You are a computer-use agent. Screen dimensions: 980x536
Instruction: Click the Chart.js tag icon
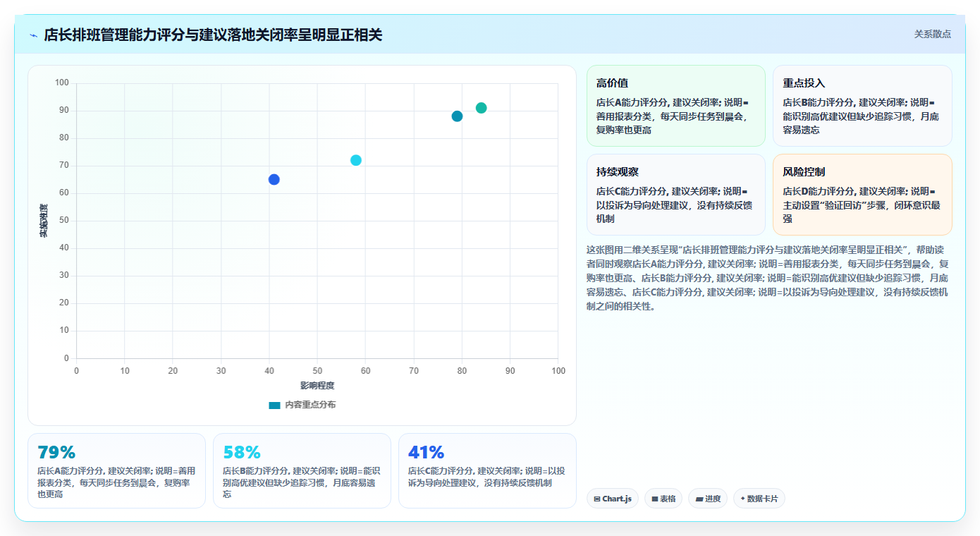[597, 499]
